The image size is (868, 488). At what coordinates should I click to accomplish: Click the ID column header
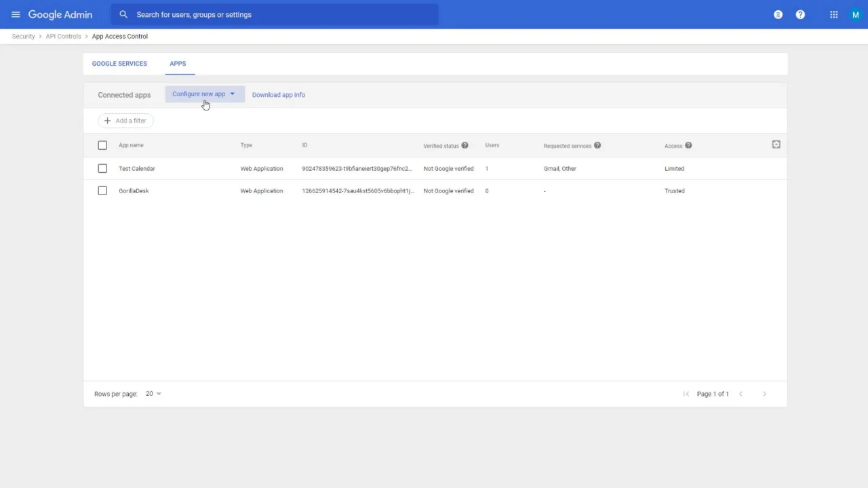tap(304, 145)
